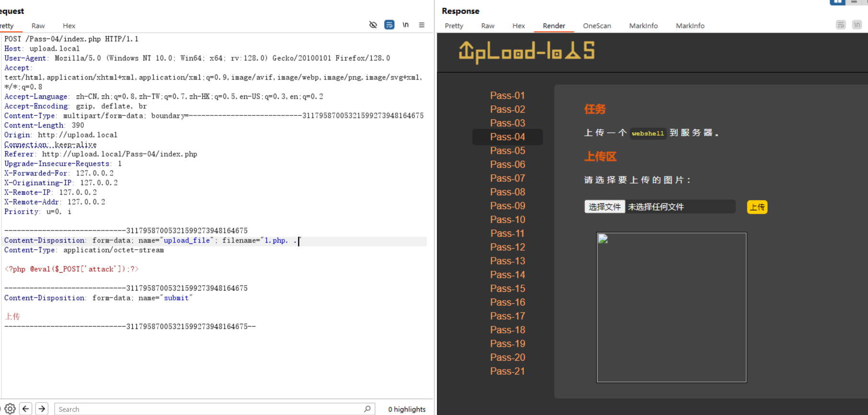
Task: Switch to Response Pretty tab
Action: (x=454, y=26)
